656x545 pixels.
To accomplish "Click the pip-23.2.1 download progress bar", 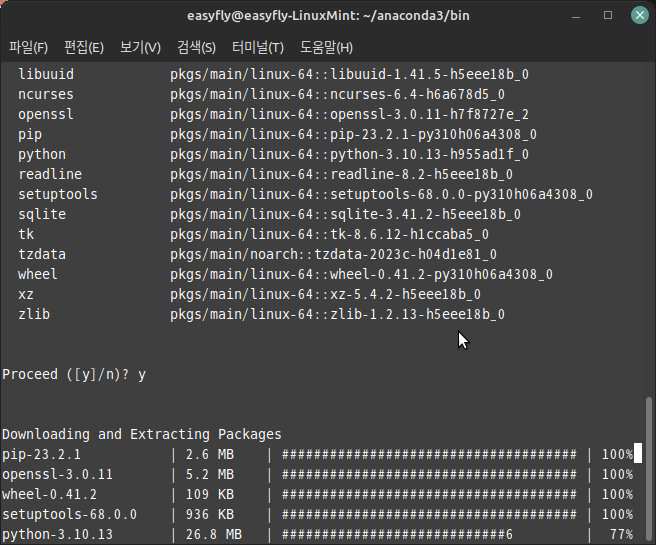I will tap(429, 455).
